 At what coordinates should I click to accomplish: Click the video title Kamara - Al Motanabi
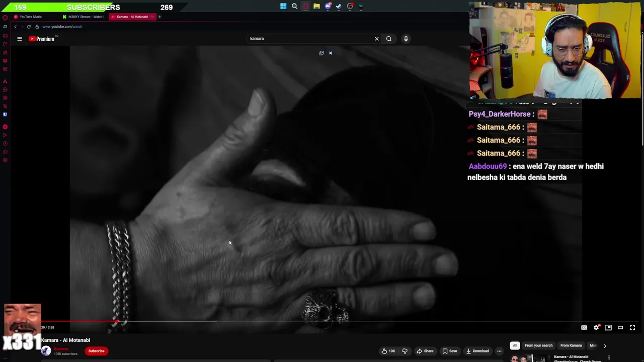pyautogui.click(x=65, y=340)
